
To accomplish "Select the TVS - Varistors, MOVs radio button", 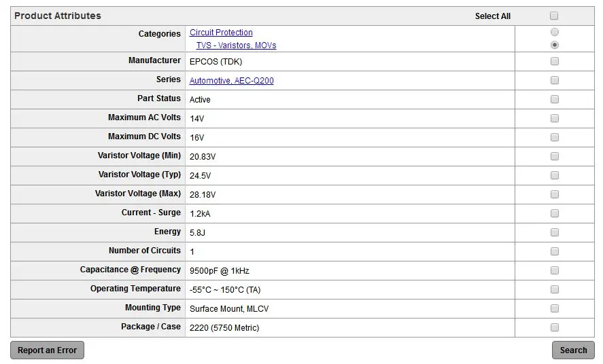I will pyautogui.click(x=555, y=45).
